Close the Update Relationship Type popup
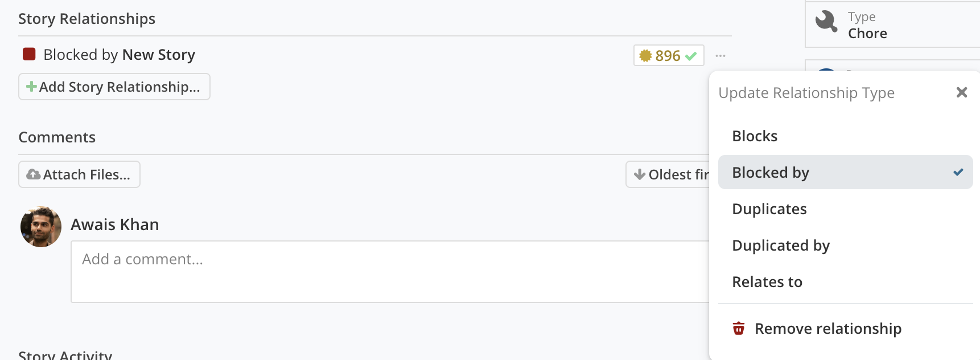 [962, 92]
